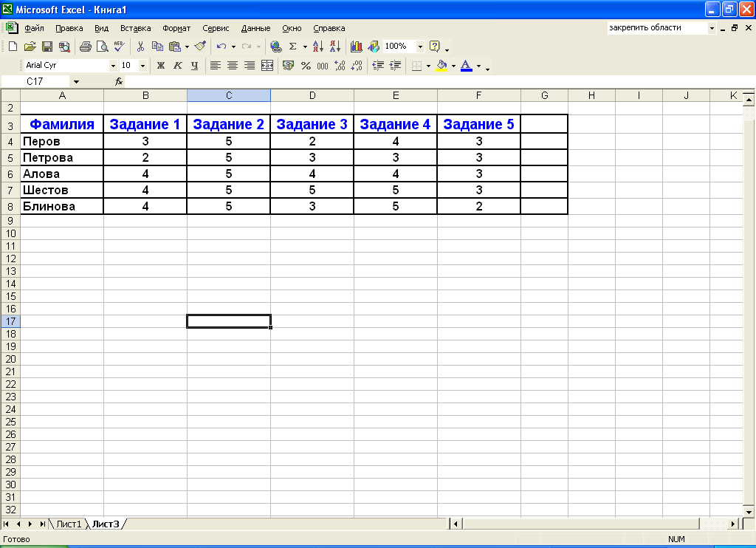The height and width of the screenshot is (548, 756).
Task: Select the Format Painter brush
Action: (200, 47)
